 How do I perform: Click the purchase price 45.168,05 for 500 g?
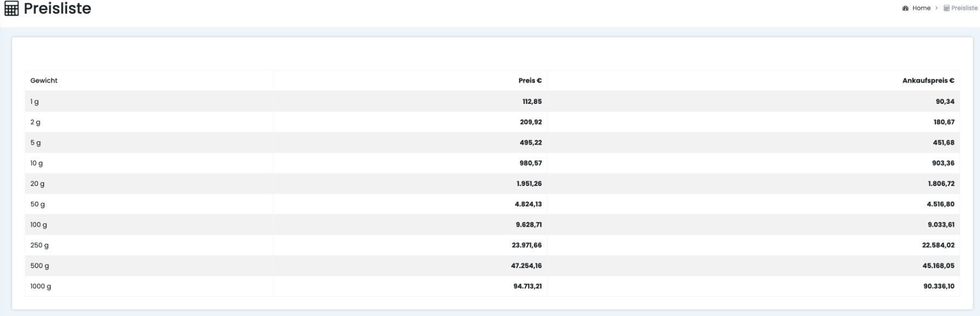[938, 266]
